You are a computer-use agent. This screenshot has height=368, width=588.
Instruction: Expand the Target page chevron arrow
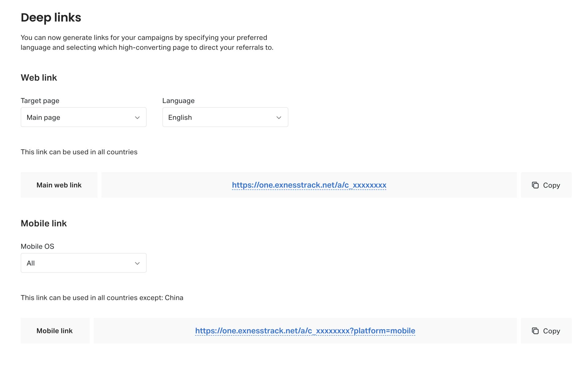(x=137, y=117)
